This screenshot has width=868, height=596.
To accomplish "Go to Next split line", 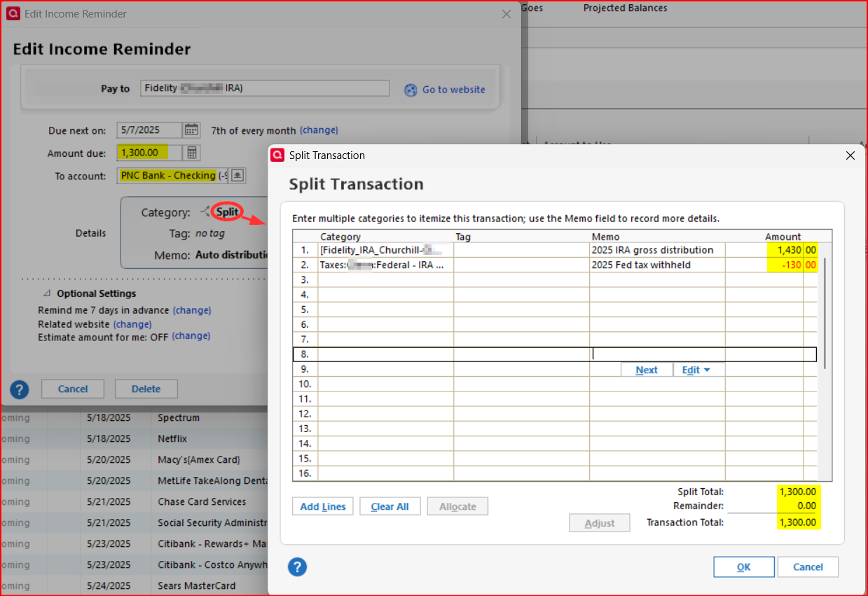I will coord(647,370).
